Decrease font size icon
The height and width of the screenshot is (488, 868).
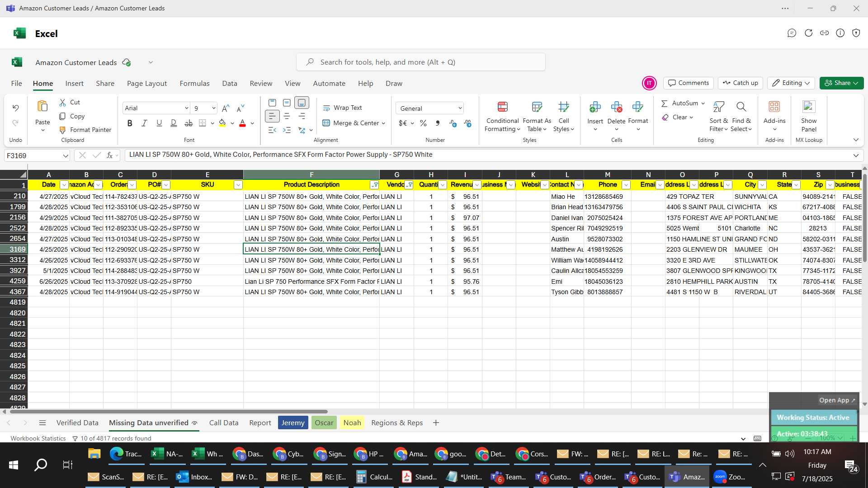[241, 108]
